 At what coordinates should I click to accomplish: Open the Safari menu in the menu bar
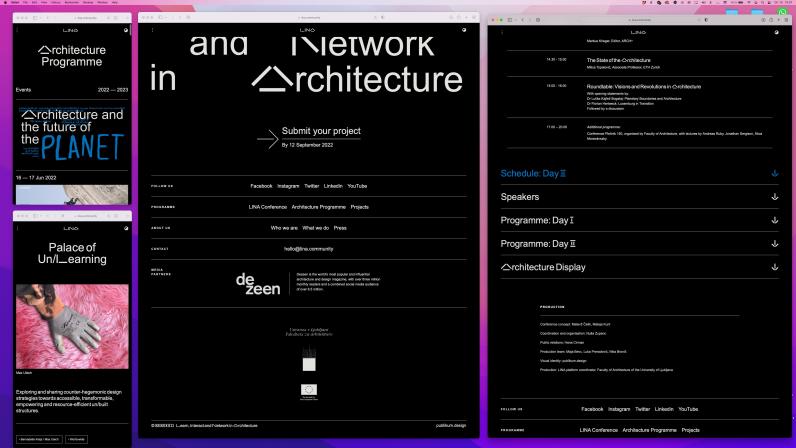(15, 3)
